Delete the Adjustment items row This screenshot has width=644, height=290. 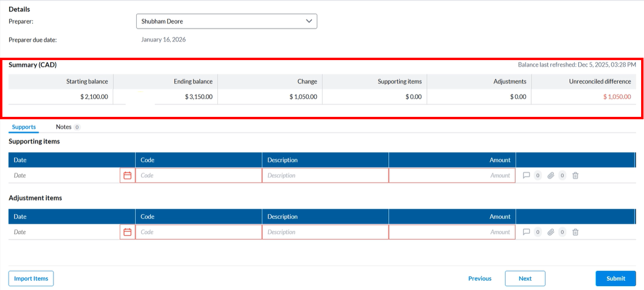[x=576, y=232]
